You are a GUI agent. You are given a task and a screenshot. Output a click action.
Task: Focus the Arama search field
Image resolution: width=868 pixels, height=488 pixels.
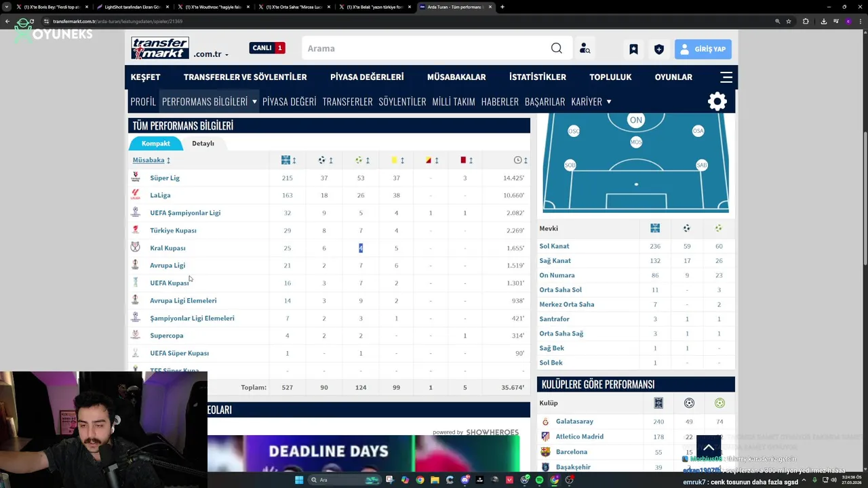coord(426,48)
